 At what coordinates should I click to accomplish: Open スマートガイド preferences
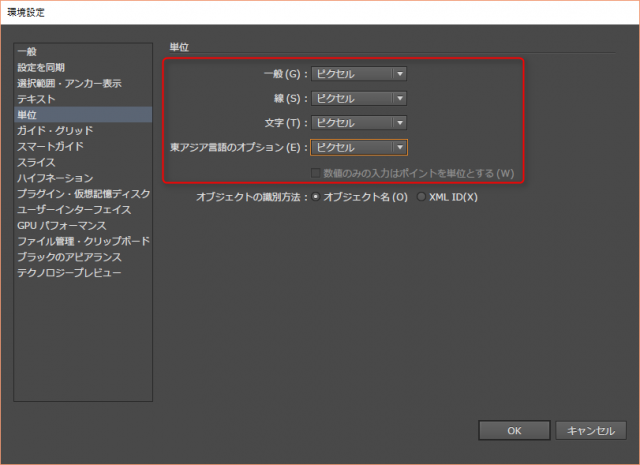tap(50, 146)
